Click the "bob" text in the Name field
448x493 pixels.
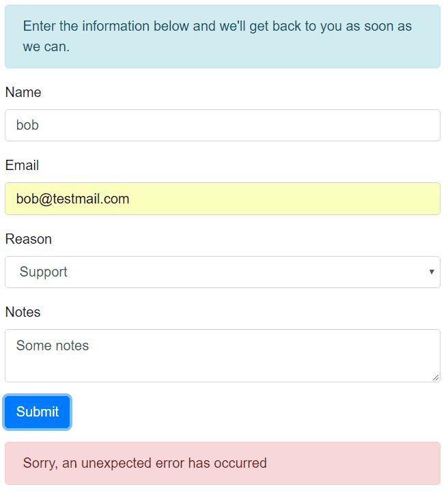tap(27, 126)
